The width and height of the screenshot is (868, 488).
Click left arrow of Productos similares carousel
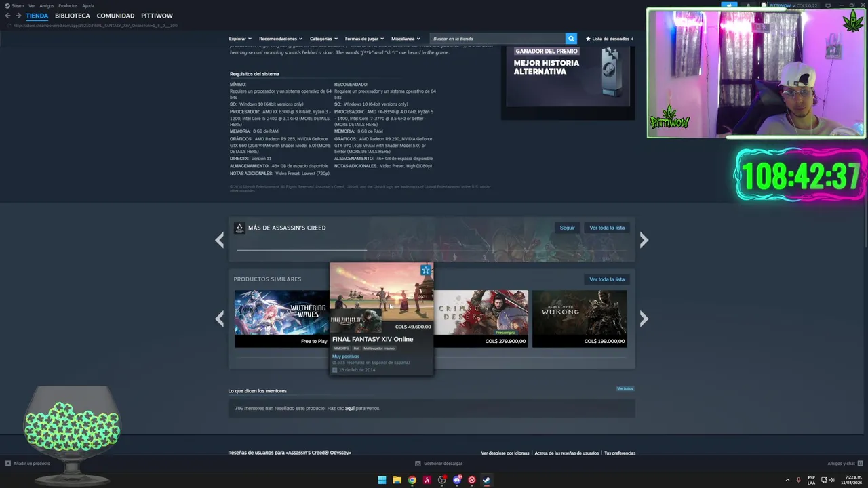tap(219, 319)
